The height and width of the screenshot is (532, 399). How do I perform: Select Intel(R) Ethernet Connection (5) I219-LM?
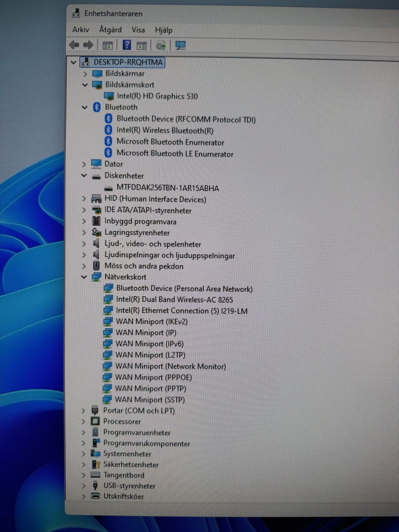pyautogui.click(x=182, y=310)
